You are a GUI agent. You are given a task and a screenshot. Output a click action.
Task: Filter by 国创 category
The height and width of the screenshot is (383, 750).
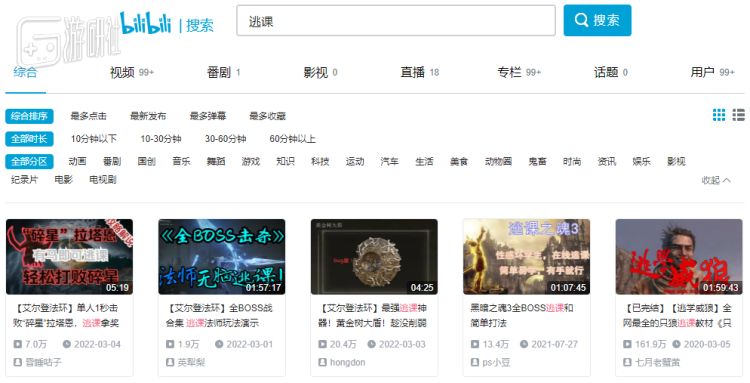pos(146,162)
